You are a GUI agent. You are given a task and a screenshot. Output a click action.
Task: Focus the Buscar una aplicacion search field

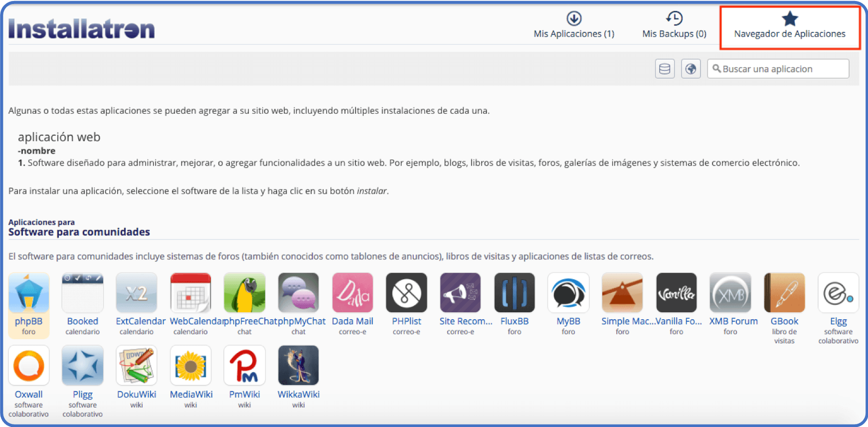pyautogui.click(x=778, y=69)
